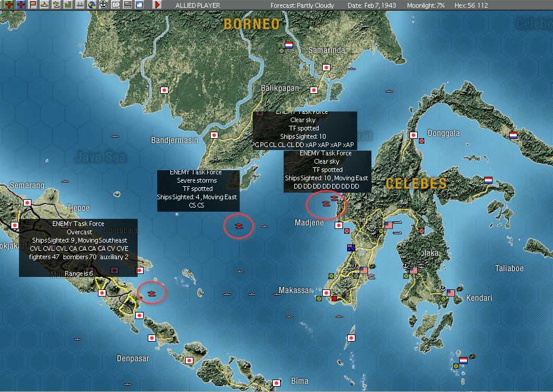The width and height of the screenshot is (553, 392).
Task: Click 'DD DD DD DD DD DD DD' tooltip line
Action: pos(326,186)
